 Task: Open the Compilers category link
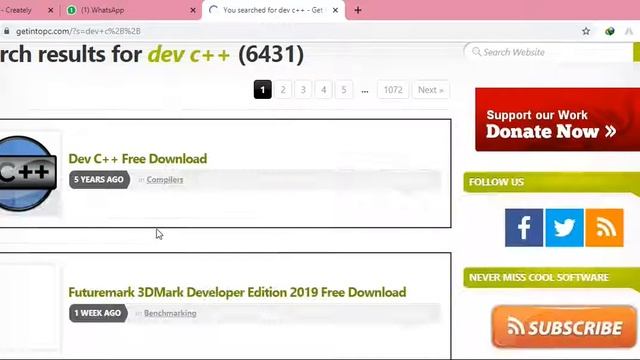(165, 180)
